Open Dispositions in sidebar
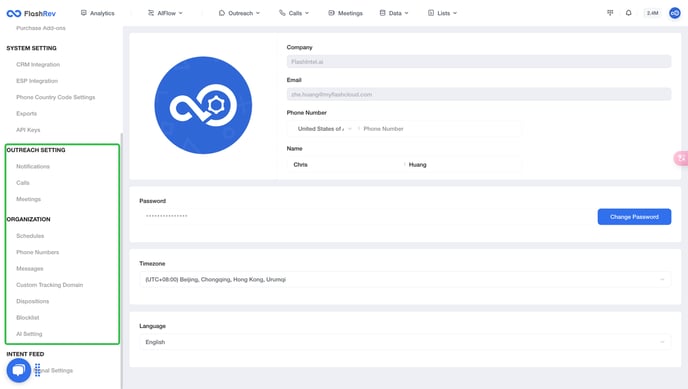 [x=32, y=301]
